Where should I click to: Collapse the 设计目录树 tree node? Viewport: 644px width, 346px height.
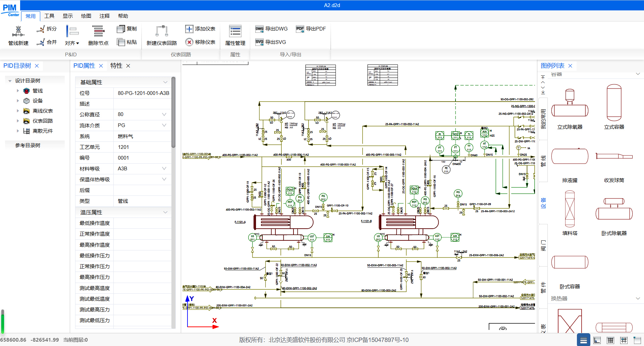[10, 81]
